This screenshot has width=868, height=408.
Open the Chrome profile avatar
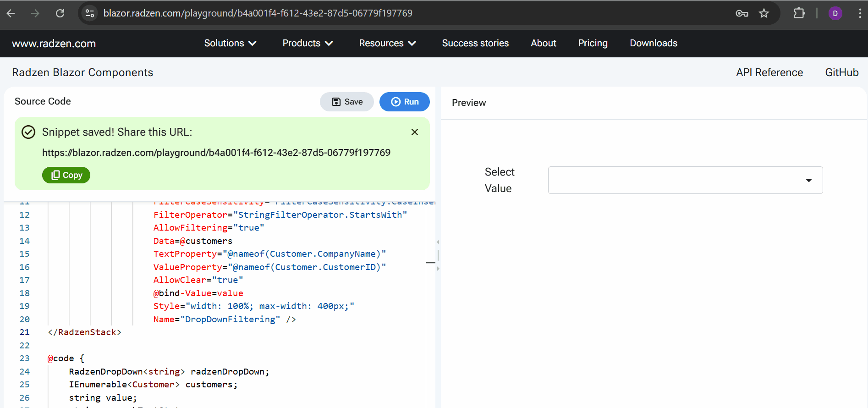click(x=835, y=13)
